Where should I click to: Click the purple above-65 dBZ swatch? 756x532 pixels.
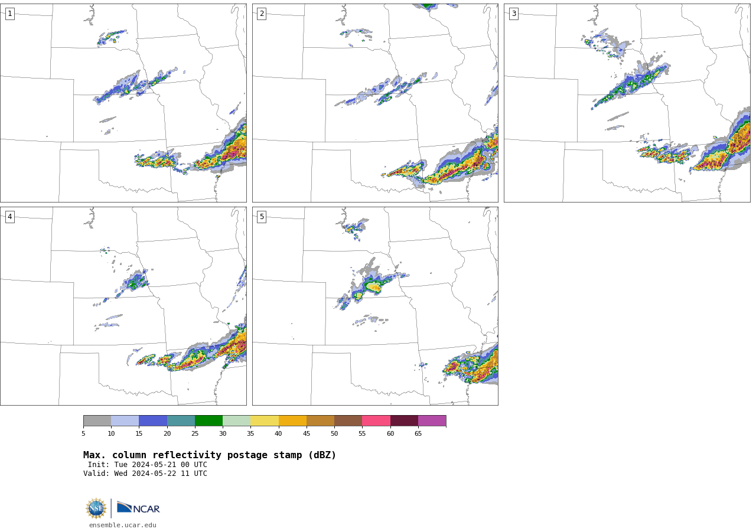point(432,421)
